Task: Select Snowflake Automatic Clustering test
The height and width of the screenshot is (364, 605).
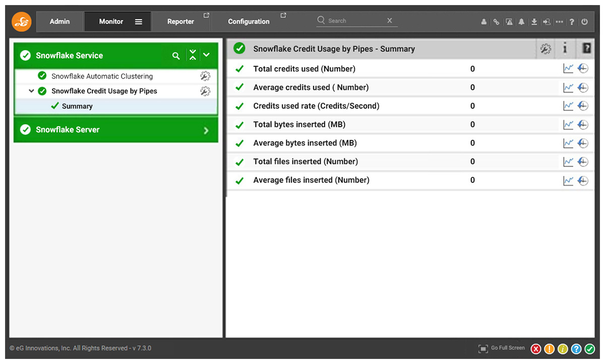Action: click(102, 76)
